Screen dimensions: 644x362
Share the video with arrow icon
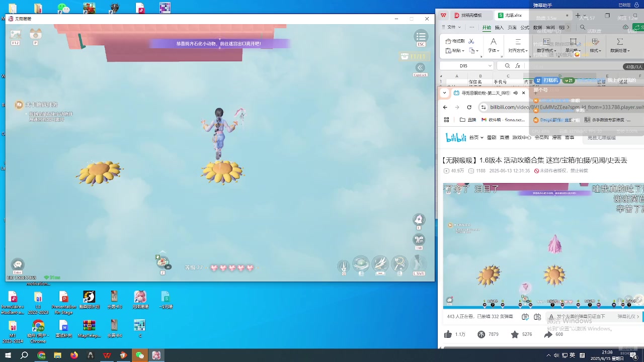click(x=548, y=334)
